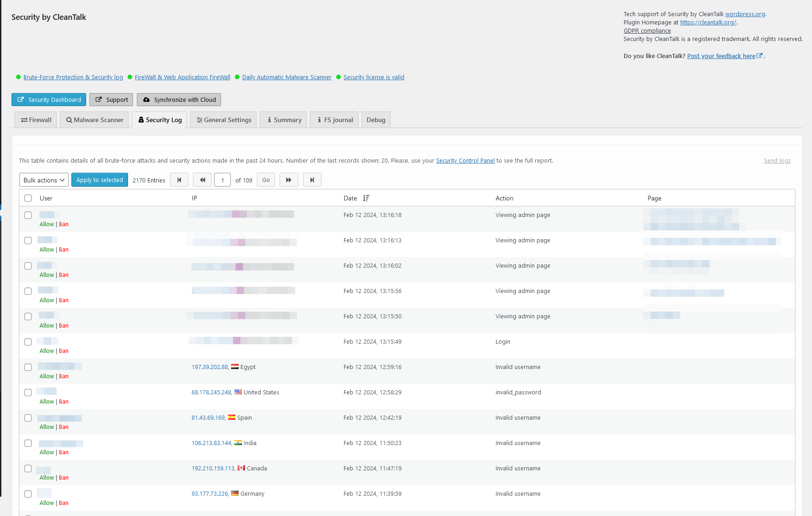Switch to the Firewall tab
The width and height of the screenshot is (812, 516).
[36, 120]
